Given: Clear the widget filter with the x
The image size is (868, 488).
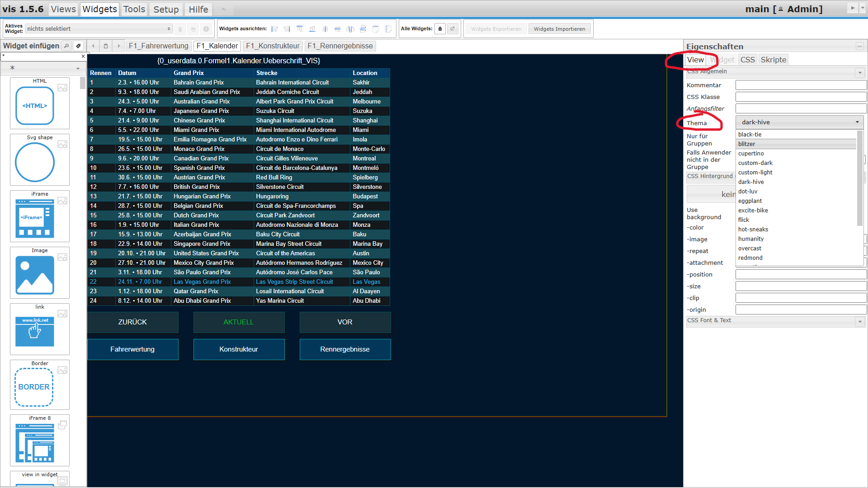Looking at the screenshot, I should (83, 56).
